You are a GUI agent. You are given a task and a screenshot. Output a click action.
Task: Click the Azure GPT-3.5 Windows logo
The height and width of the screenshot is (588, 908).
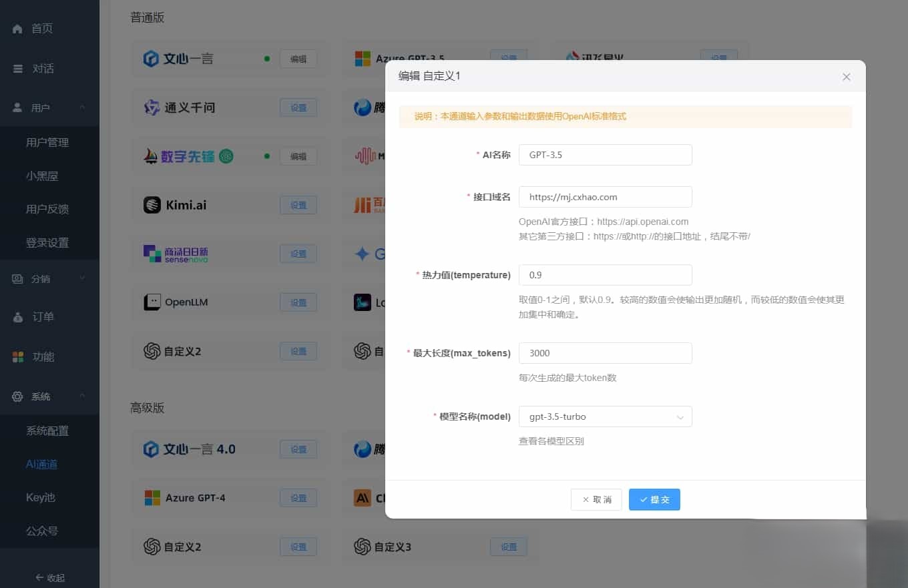coord(363,59)
